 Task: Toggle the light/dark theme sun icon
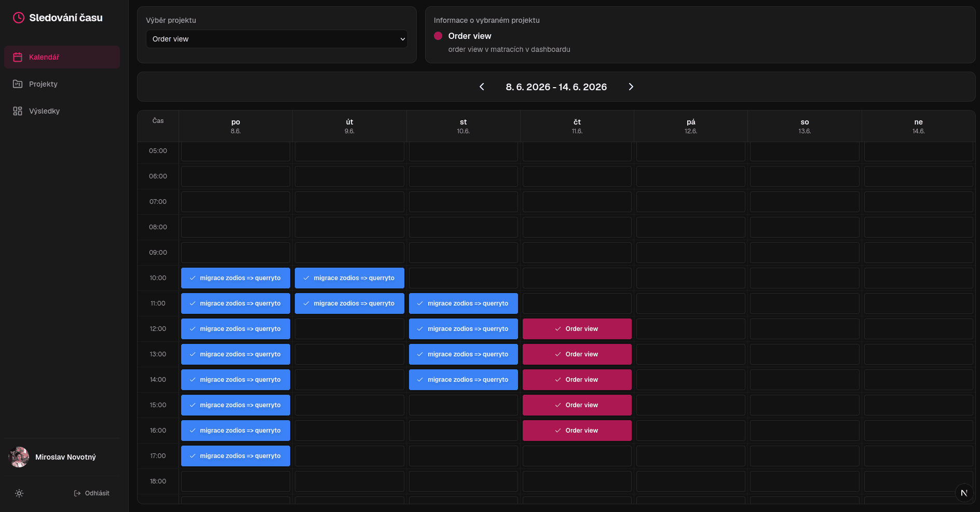pyautogui.click(x=19, y=493)
